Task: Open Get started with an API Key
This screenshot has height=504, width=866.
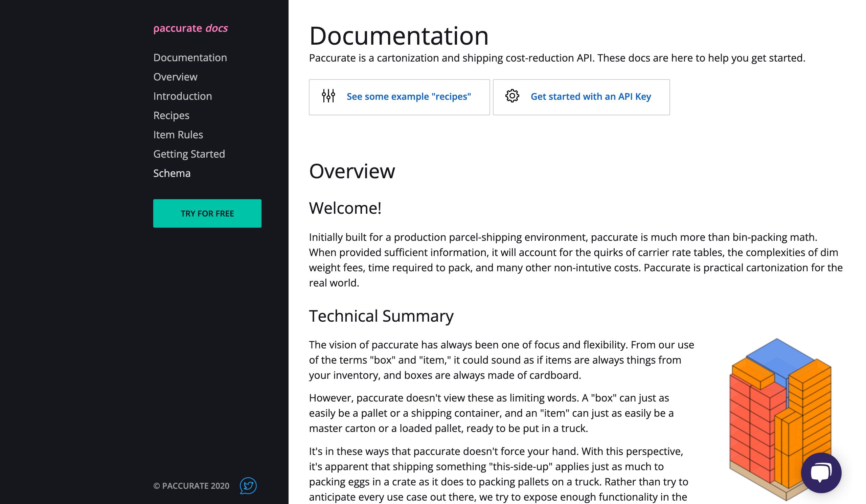Action: [x=591, y=96]
